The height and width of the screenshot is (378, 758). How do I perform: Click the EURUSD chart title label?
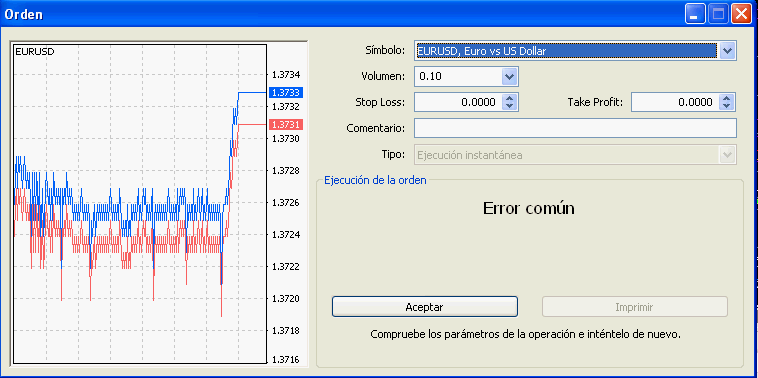[x=35, y=51]
